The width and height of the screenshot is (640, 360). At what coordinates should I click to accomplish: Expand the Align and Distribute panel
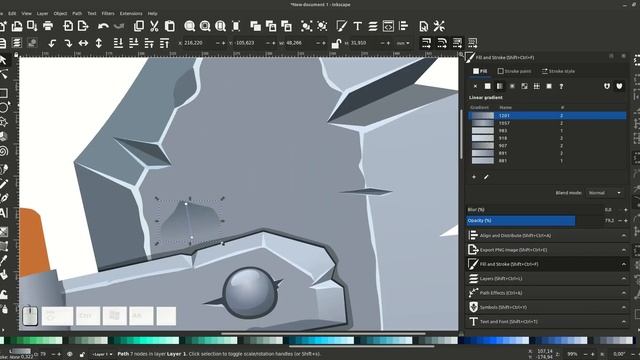coord(547,236)
